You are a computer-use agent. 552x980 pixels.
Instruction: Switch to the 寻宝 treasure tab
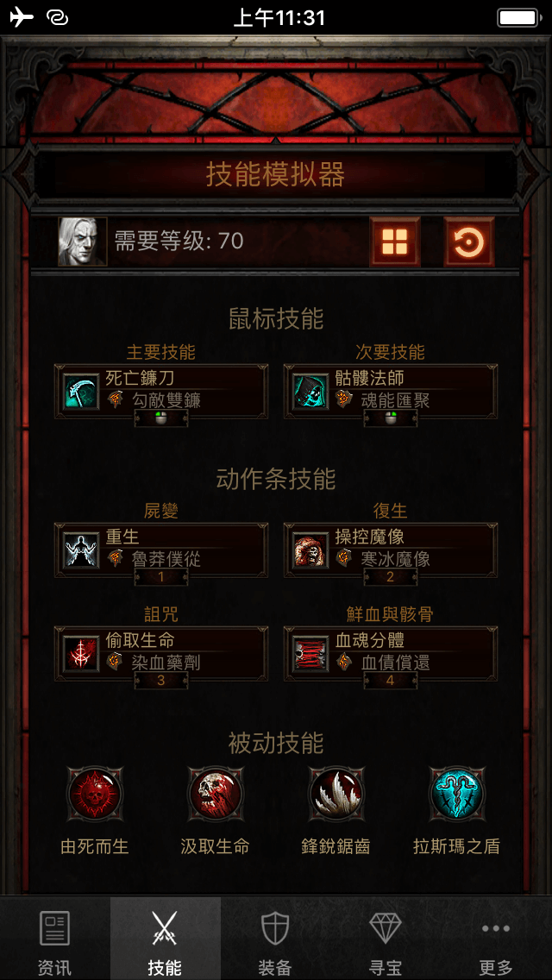click(x=386, y=939)
